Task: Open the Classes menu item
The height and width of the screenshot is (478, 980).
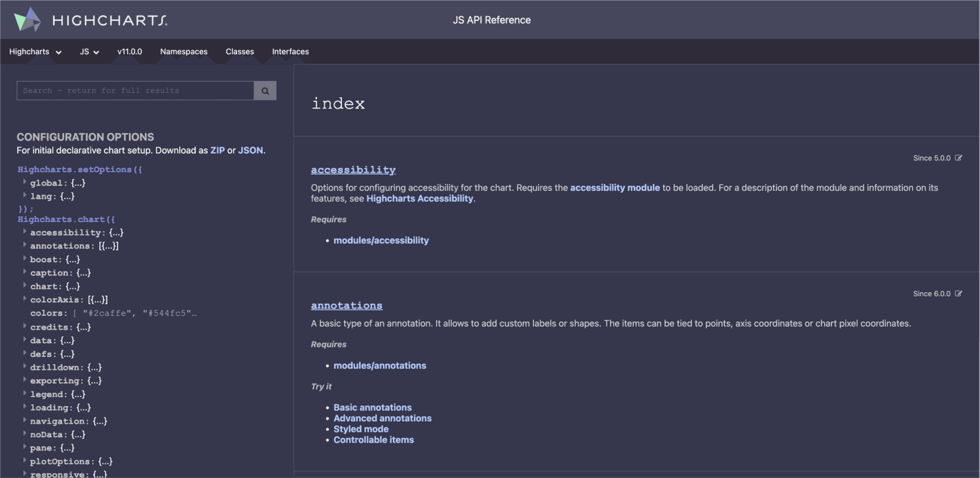Action: tap(239, 52)
